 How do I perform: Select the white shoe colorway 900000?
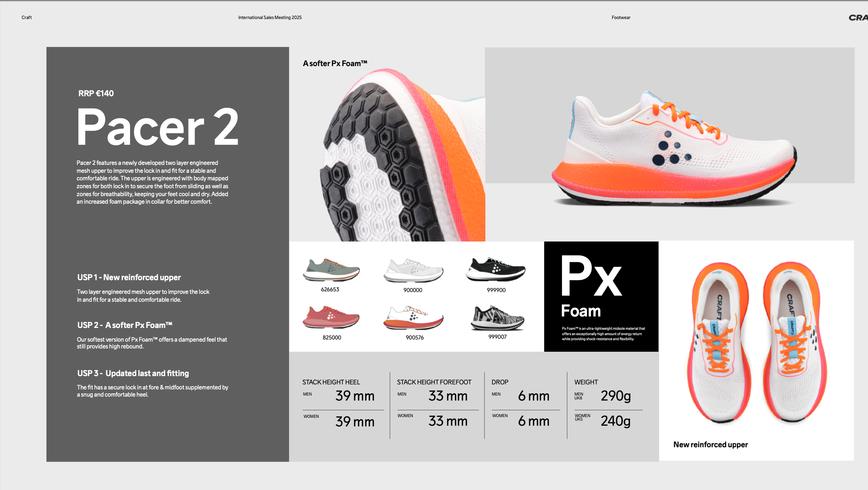pos(413,271)
